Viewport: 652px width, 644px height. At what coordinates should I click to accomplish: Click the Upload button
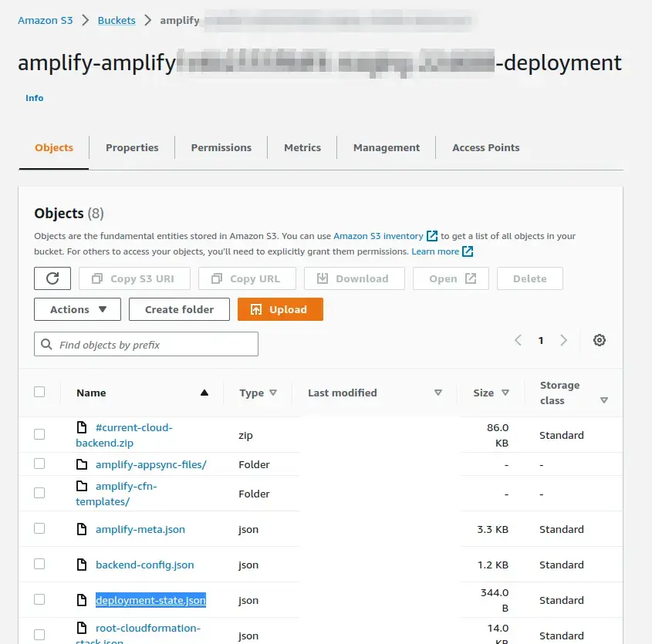pos(280,309)
